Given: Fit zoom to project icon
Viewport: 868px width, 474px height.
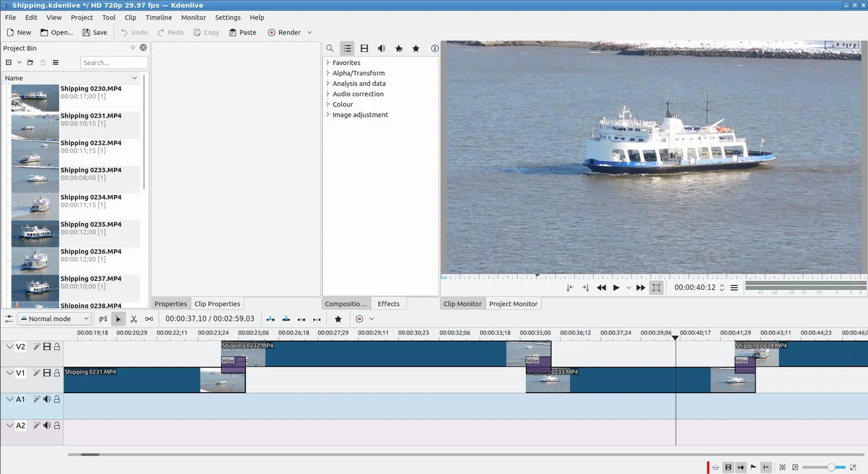Looking at the screenshot, I should [782, 467].
